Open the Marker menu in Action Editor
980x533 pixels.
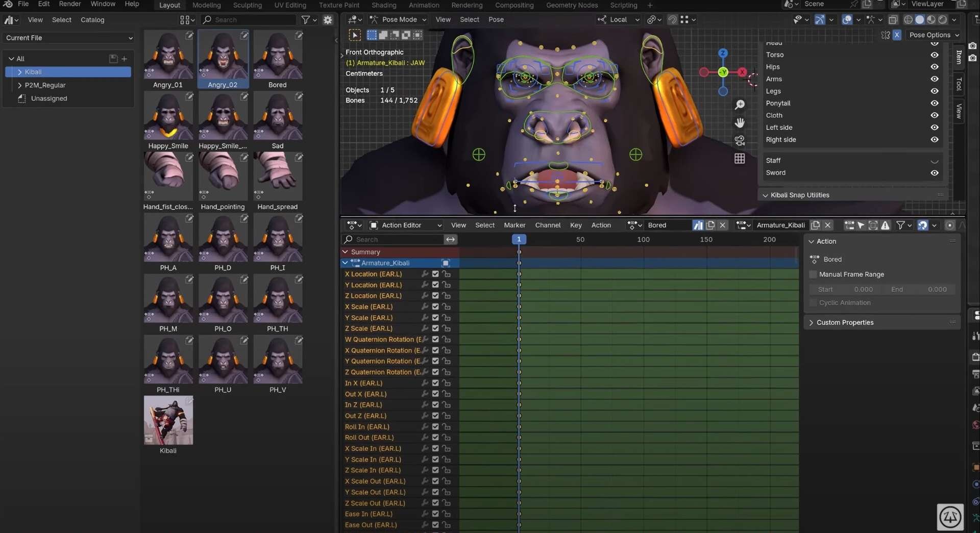click(x=514, y=225)
